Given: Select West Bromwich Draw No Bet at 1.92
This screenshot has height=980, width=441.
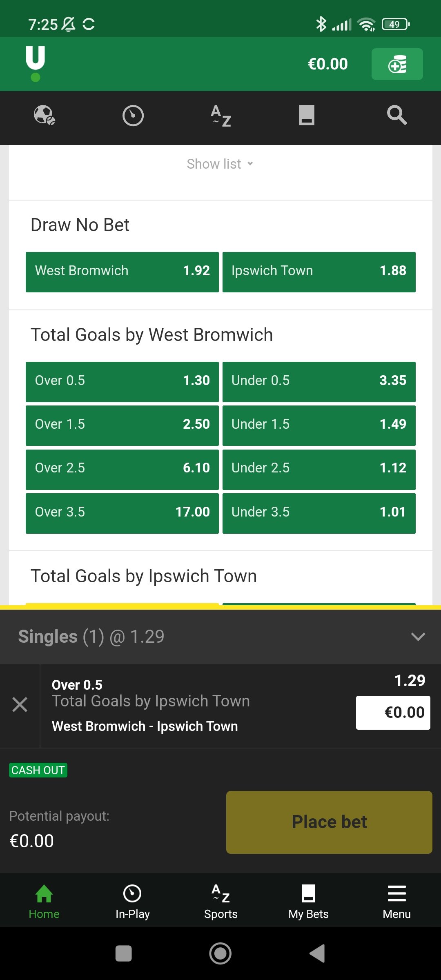Looking at the screenshot, I should (122, 272).
